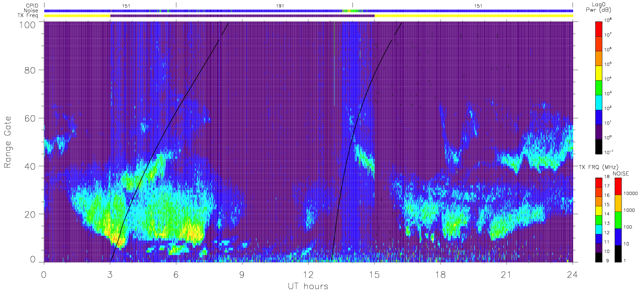Click the '6' tick on UT hours axis
The width and height of the screenshot is (644, 297).
pos(176,274)
